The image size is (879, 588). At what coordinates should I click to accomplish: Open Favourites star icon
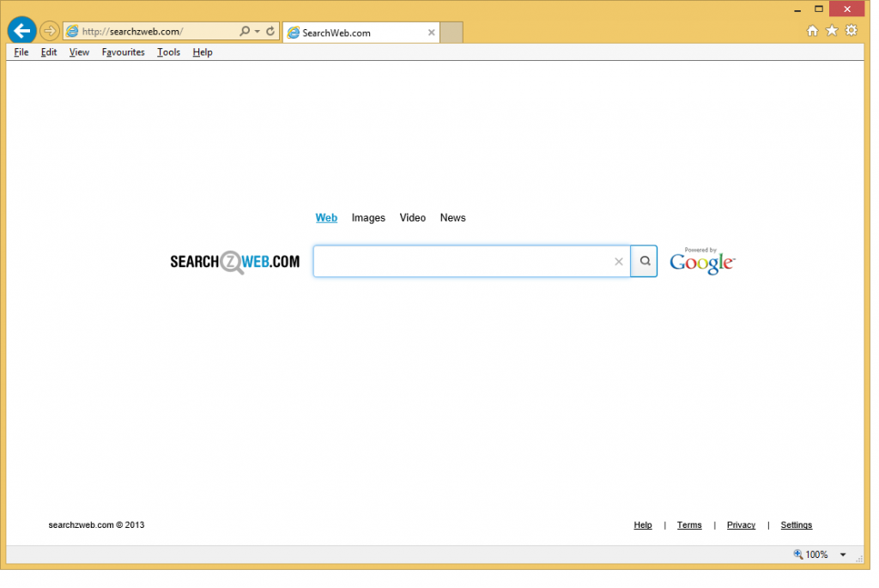coord(832,31)
